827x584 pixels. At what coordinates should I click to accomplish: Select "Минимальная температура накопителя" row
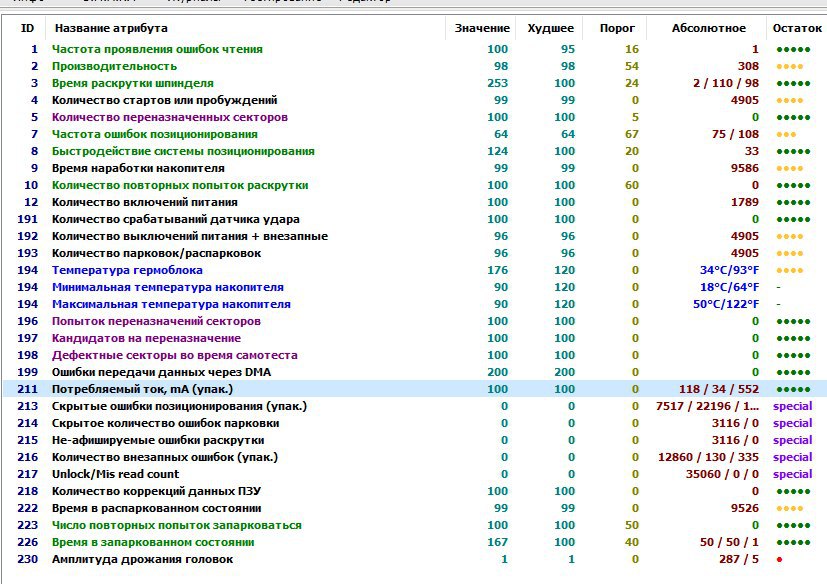[415, 287]
